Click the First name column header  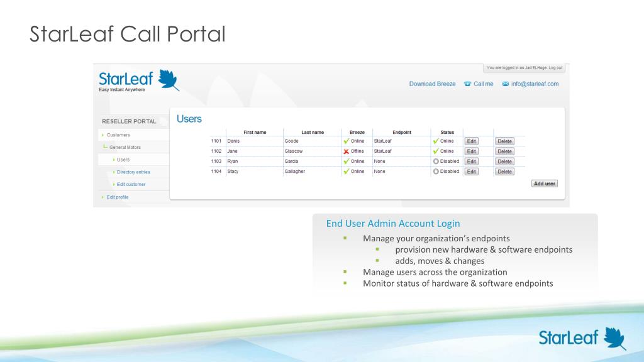pyautogui.click(x=255, y=132)
